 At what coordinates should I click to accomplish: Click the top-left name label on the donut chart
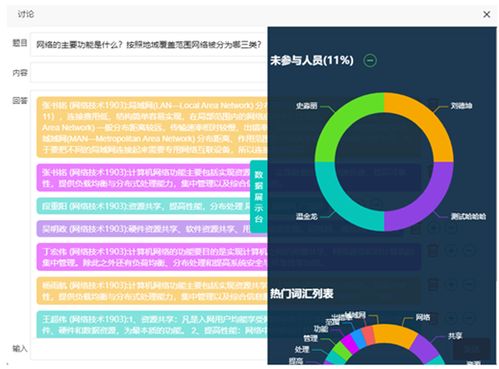point(306,106)
